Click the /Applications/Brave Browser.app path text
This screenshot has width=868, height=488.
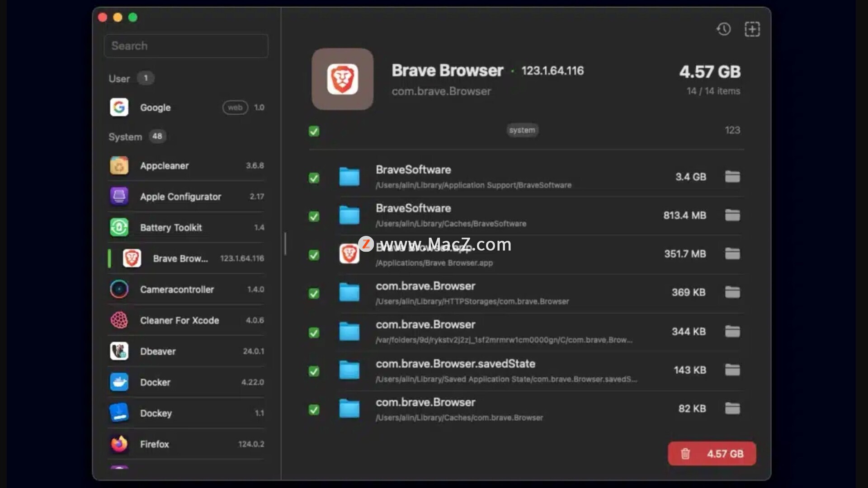434,263
